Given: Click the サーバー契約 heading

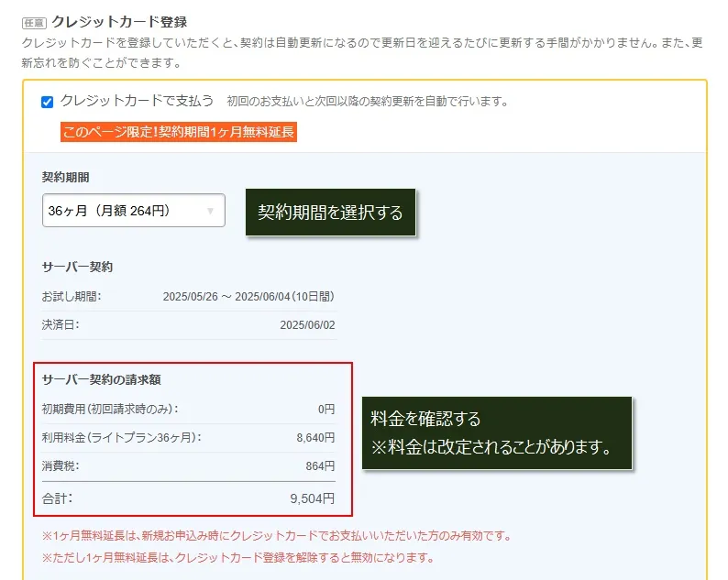Looking at the screenshot, I should (x=77, y=267).
